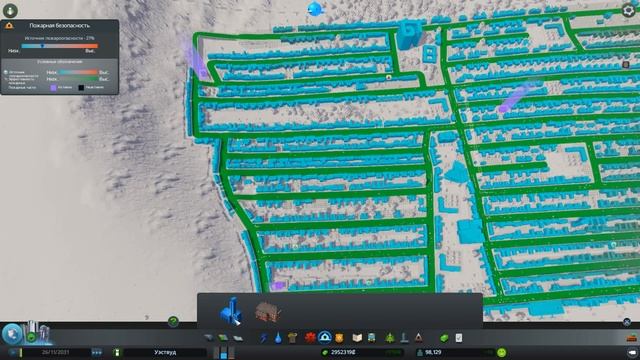Screen dimensions: 640x360
Task: Open the Police services menu
Action: [x=339, y=338]
